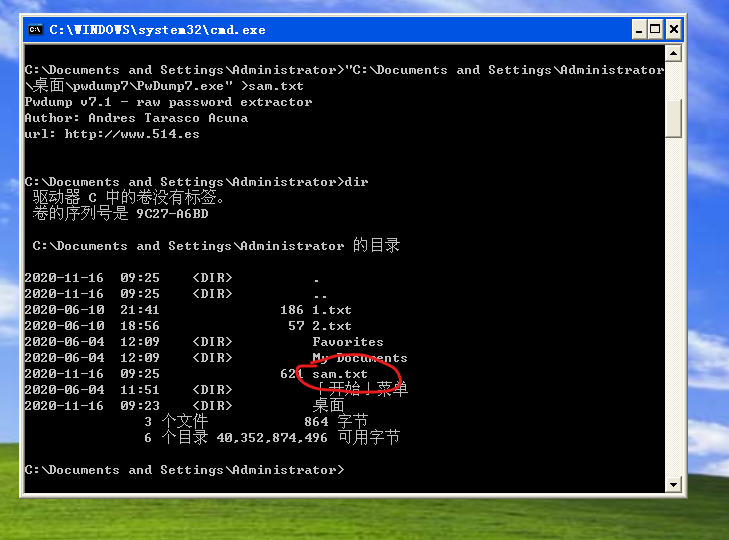Click the title bar text C:\WINDOWS\system32\cmd.exe

[x=157, y=30]
